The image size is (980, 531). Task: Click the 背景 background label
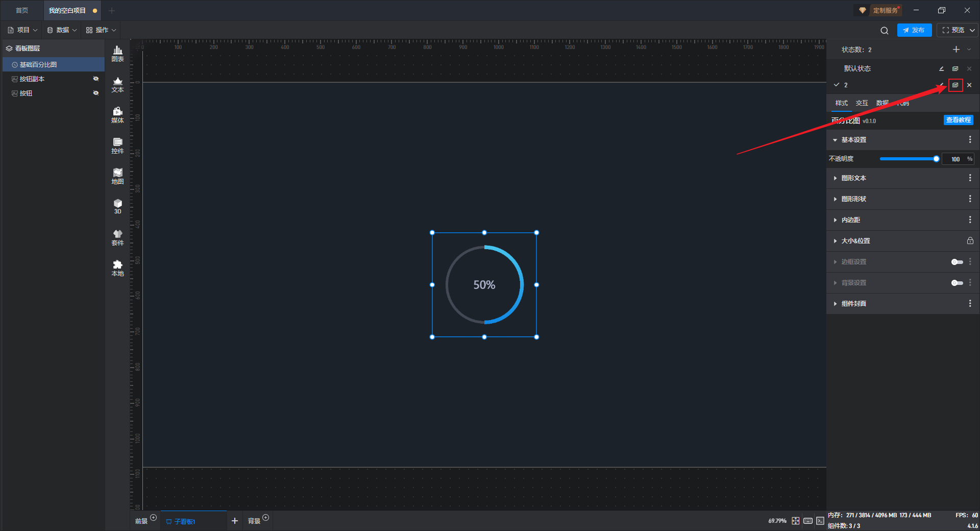coord(254,521)
